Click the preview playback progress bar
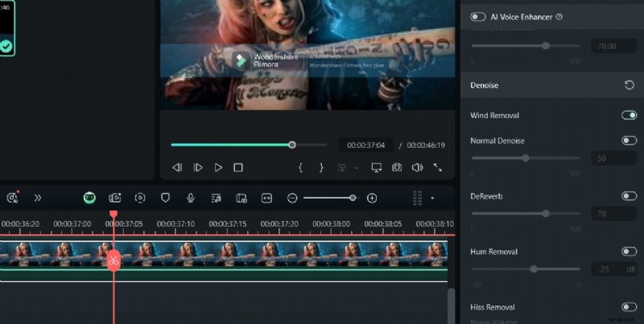This screenshot has height=324, width=644. coord(249,145)
